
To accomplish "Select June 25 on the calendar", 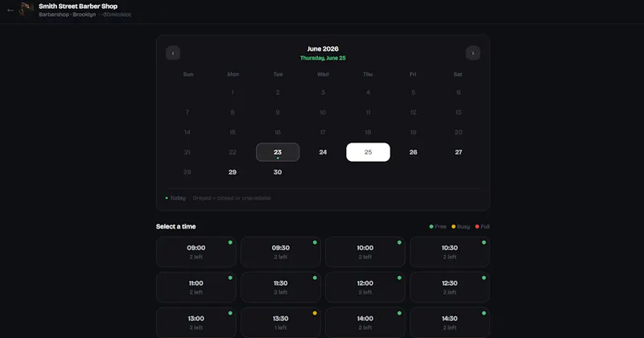I will coord(368,152).
